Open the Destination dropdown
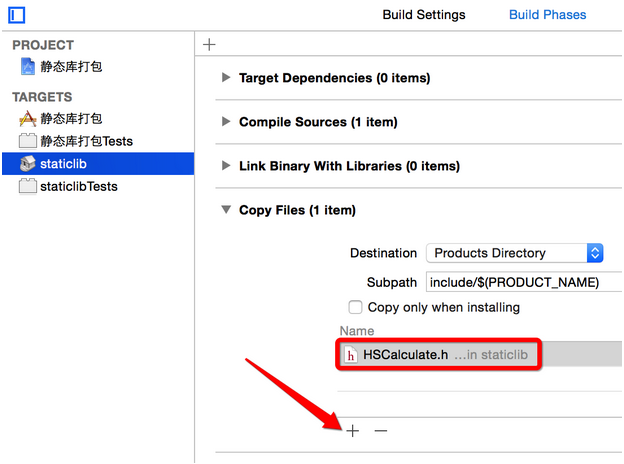Screen dimensions: 624x464 pyautogui.click(x=514, y=253)
